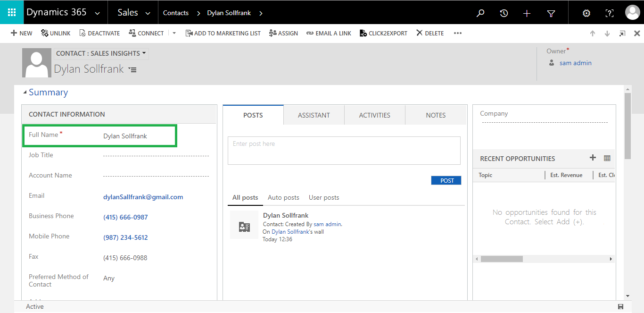Click mobile phone (987) 234-5612
Image resolution: width=644 pixels, height=313 pixels.
point(125,237)
